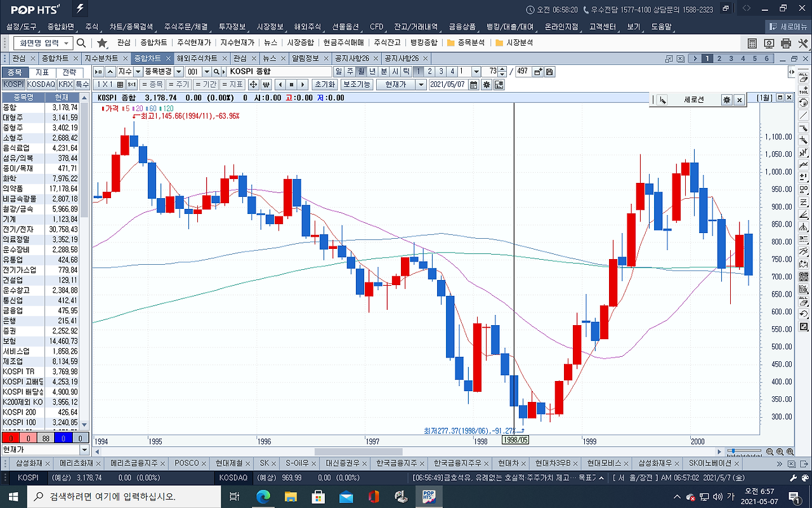
Task: Click the symbol search magnifier next to 001
Action: point(216,72)
